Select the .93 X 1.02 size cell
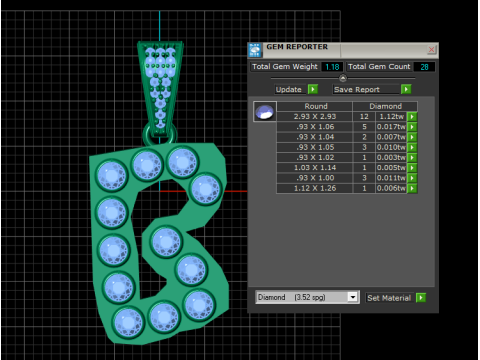 pos(315,158)
